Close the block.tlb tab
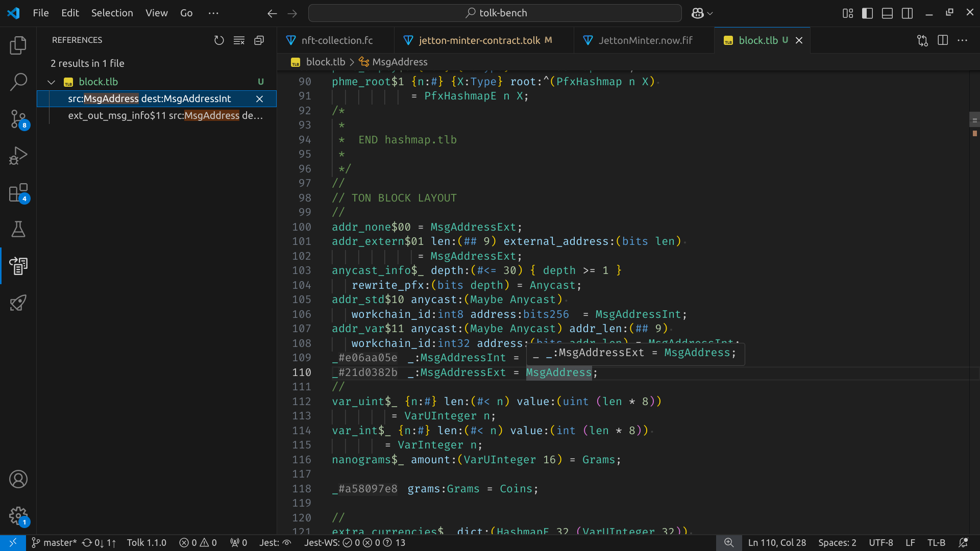The image size is (980, 551). click(799, 40)
